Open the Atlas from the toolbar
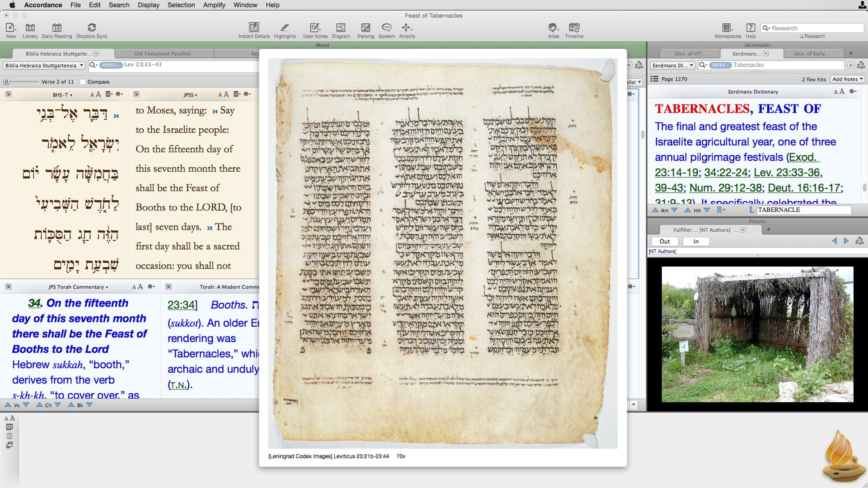The width and height of the screenshot is (868, 488). click(x=553, y=28)
